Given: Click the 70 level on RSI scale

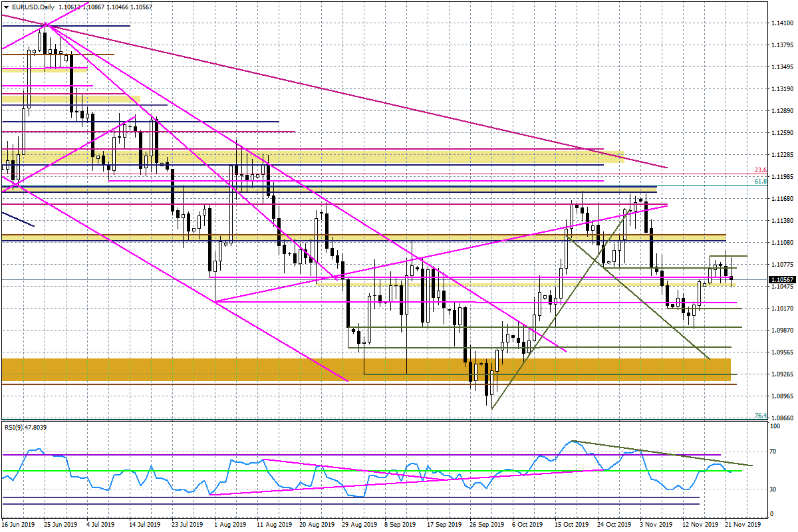Looking at the screenshot, I should pyautogui.click(x=773, y=452).
